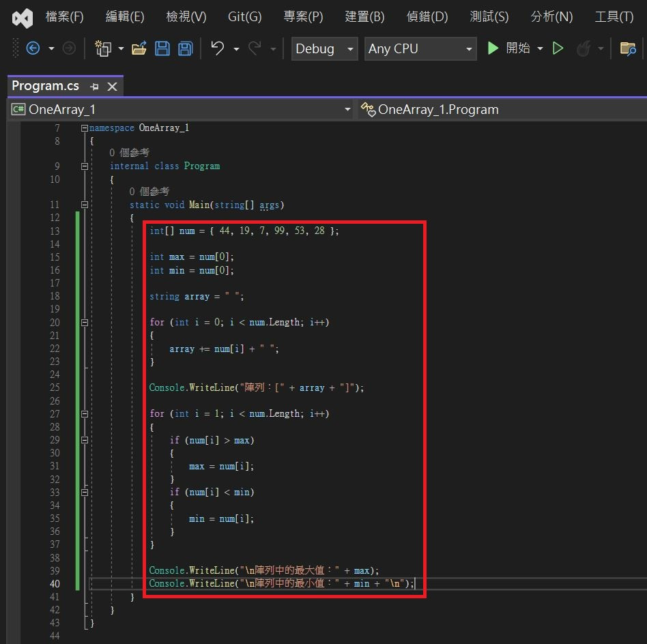Save all files with the double disk icon
This screenshot has width=647, height=644.
click(x=185, y=48)
